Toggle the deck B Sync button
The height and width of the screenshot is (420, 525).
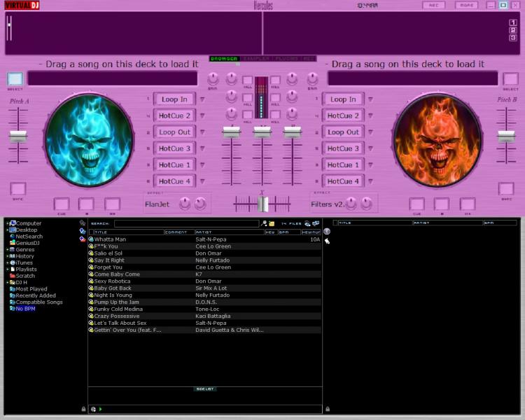[506, 189]
